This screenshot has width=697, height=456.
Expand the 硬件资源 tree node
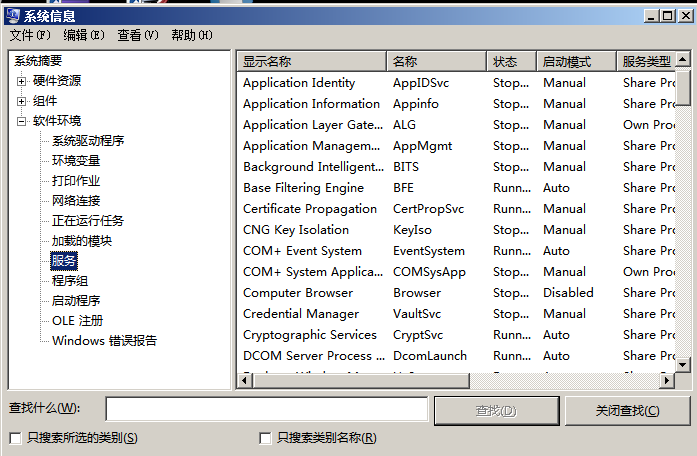21,81
